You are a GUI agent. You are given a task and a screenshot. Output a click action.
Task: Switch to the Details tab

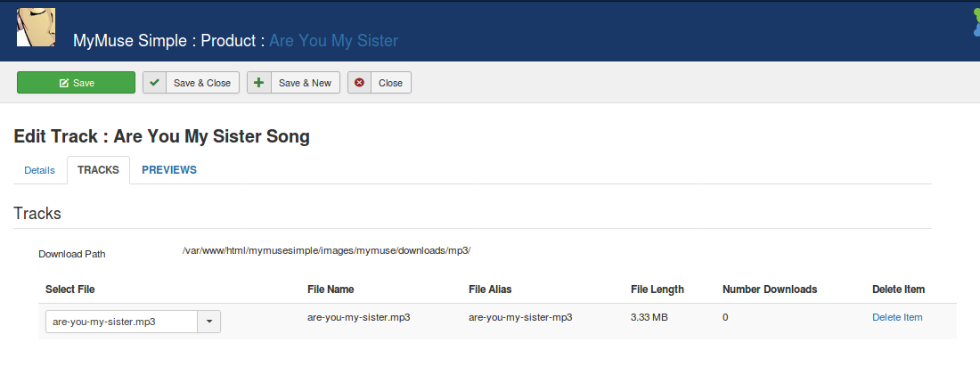click(x=39, y=170)
